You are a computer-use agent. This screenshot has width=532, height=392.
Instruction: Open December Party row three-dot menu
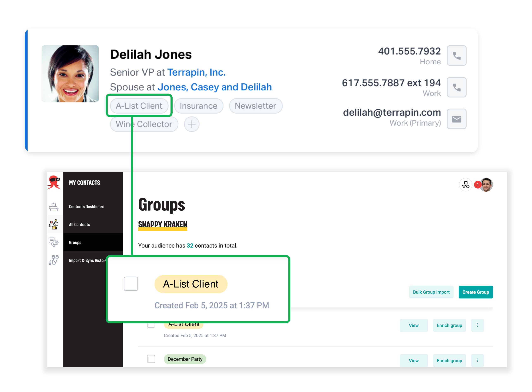click(477, 360)
